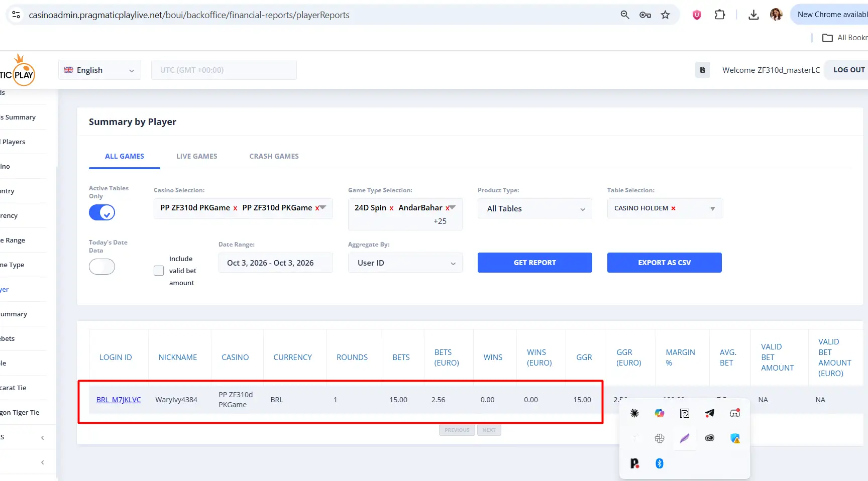Open Adobe Creative Cloud tray icon
The image size is (868, 481).
pos(710,438)
